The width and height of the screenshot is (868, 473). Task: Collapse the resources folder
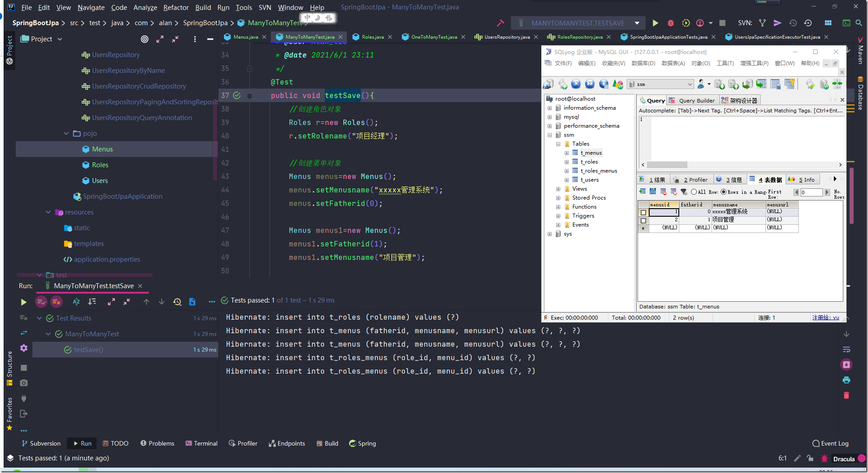tap(49, 212)
